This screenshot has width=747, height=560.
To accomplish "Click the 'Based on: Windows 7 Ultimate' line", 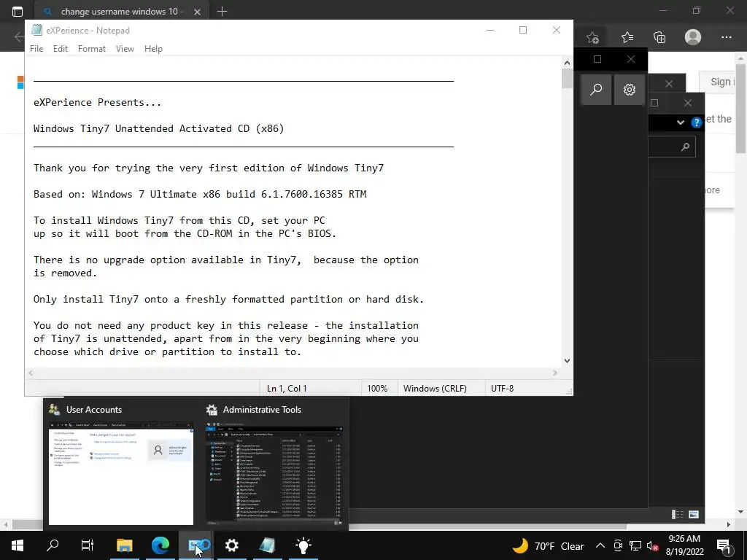I will tap(200, 194).
